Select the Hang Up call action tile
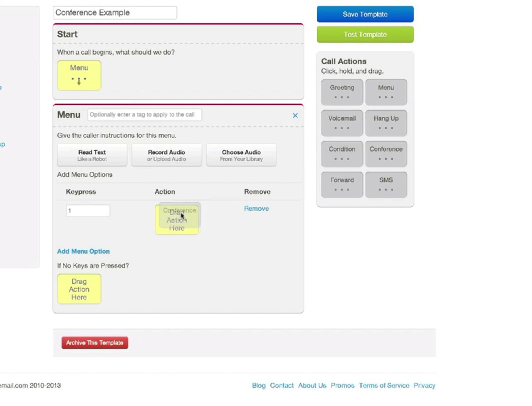Image resolution: width=532 pixels, height=406 pixels. (x=386, y=123)
